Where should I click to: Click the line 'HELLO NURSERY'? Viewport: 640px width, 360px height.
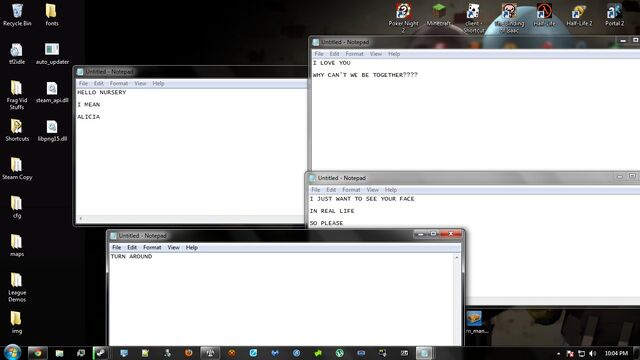click(x=102, y=92)
